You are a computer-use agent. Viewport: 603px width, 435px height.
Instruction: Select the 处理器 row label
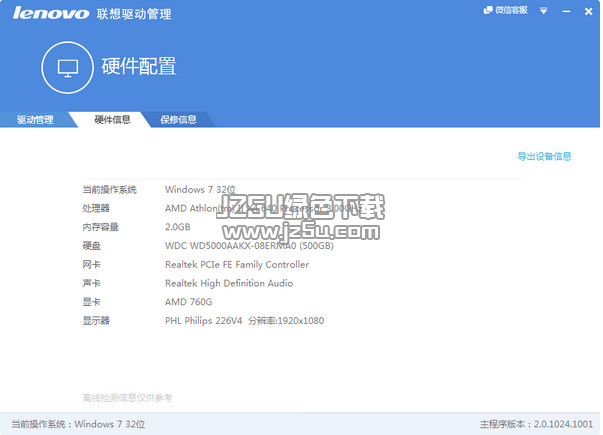(96, 208)
